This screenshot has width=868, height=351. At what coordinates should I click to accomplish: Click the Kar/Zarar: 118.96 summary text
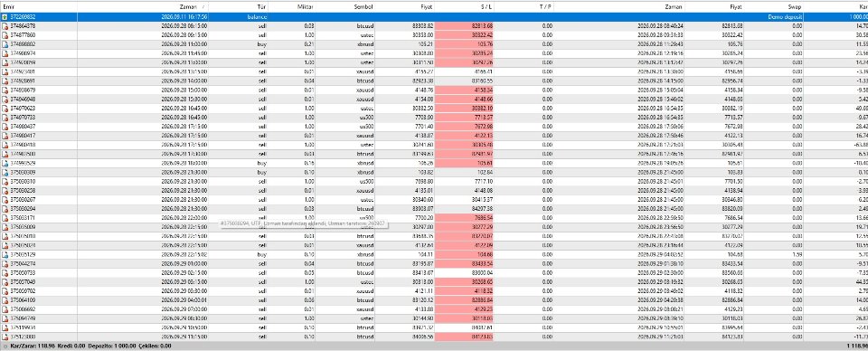33,346
